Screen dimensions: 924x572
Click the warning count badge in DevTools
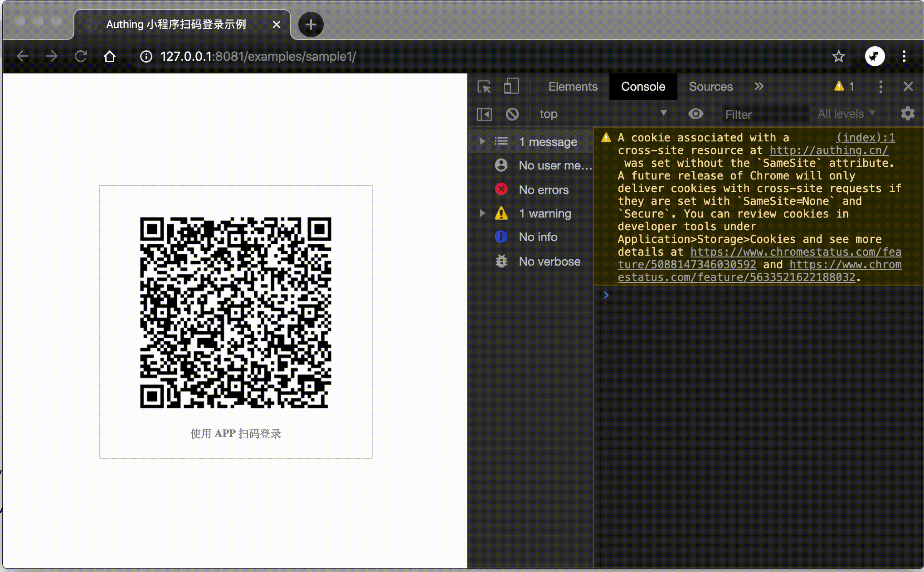[x=844, y=86]
